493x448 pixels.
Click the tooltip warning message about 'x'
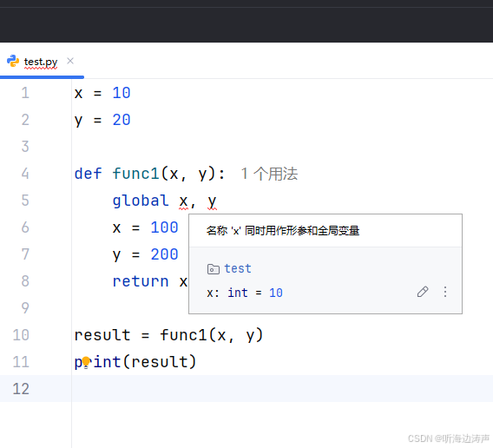[x=283, y=231]
